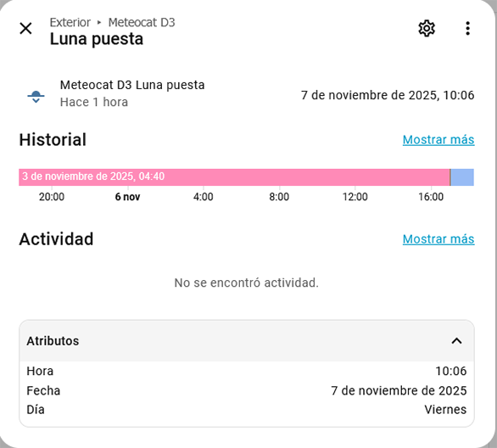Close the Luna puesta dialog
497x448 pixels.
coord(25,28)
